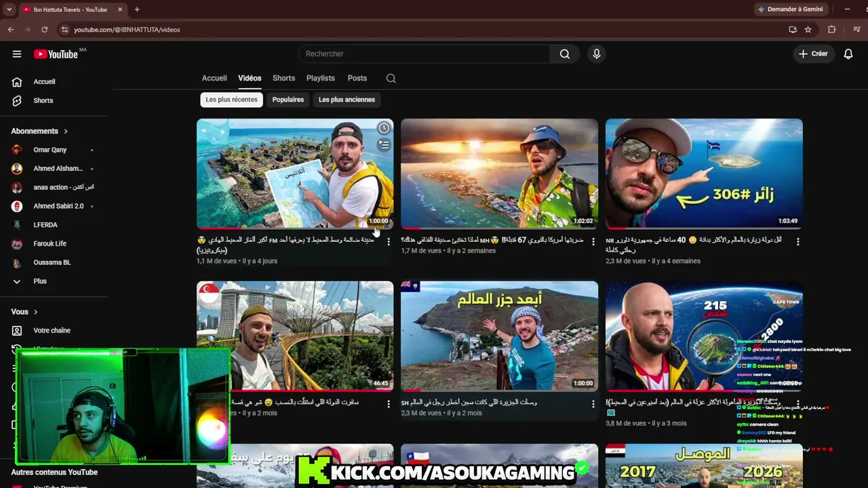Open the three-dot menu for the 2 mois video

[x=593, y=404]
